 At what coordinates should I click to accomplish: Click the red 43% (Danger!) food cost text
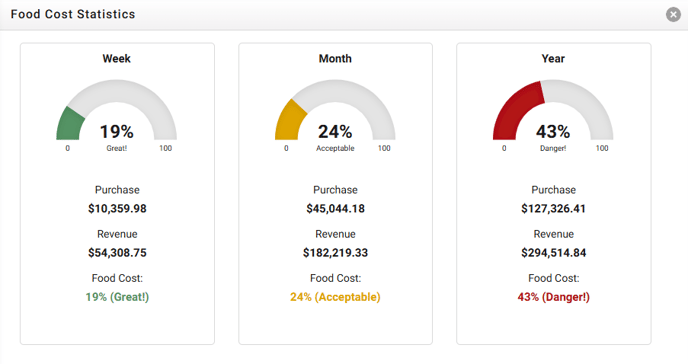(x=554, y=297)
